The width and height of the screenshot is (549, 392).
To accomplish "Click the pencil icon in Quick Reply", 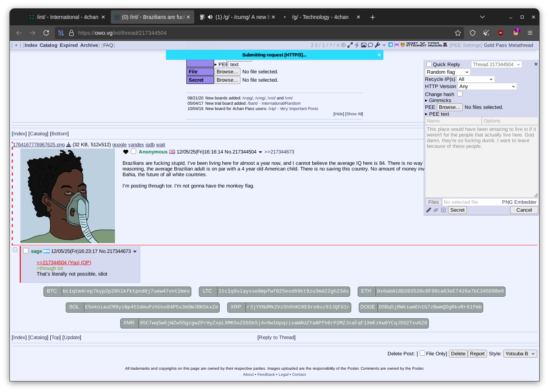I will tap(428, 210).
